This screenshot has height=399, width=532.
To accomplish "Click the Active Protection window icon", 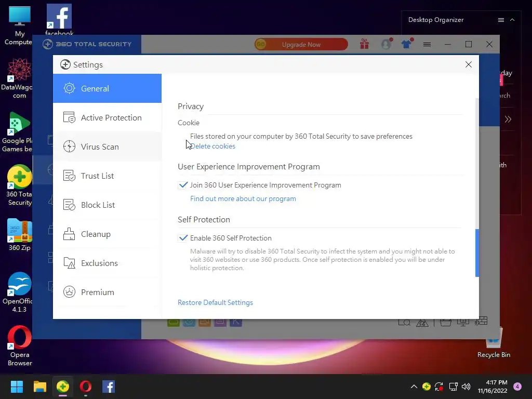I will 69,118.
